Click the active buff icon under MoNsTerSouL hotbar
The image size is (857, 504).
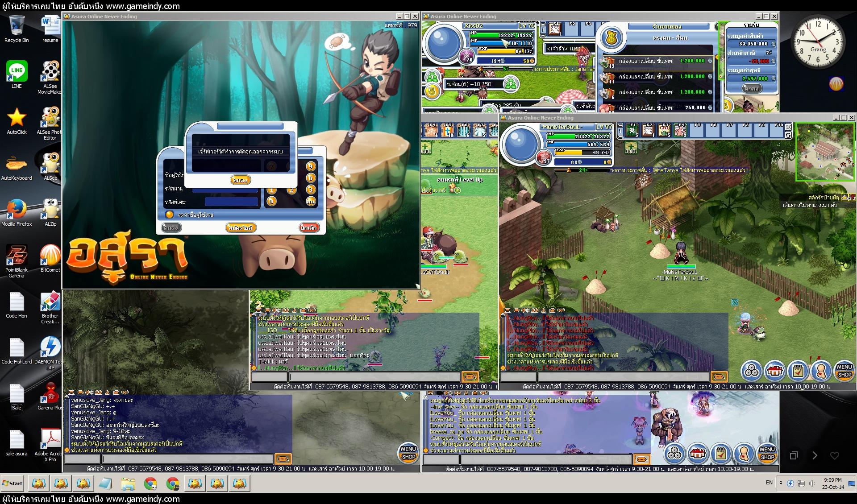[631, 148]
